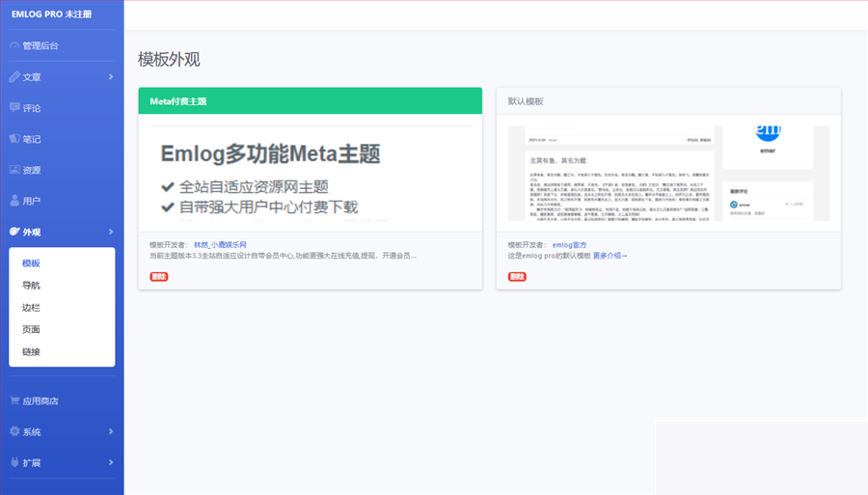Screen dimensions: 868x495
Task: Expand the 系统 submenu arrow
Action: coord(111,431)
